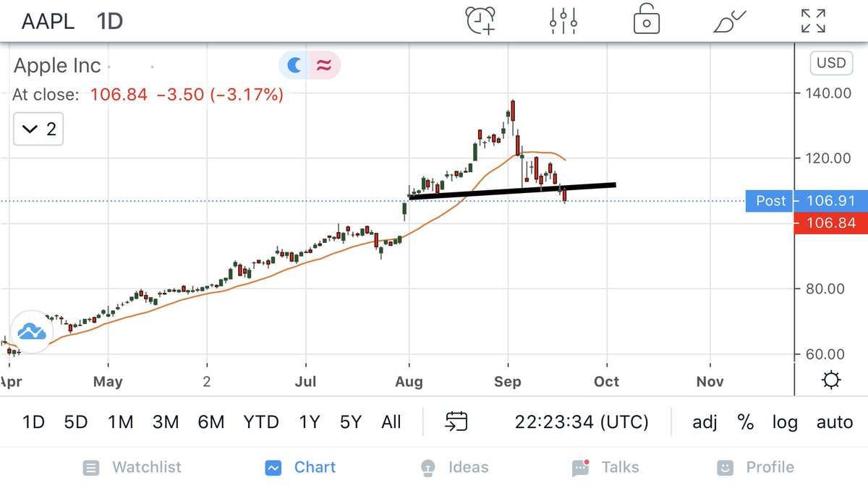Toggle the moon extended hours indicator

pos(294,66)
